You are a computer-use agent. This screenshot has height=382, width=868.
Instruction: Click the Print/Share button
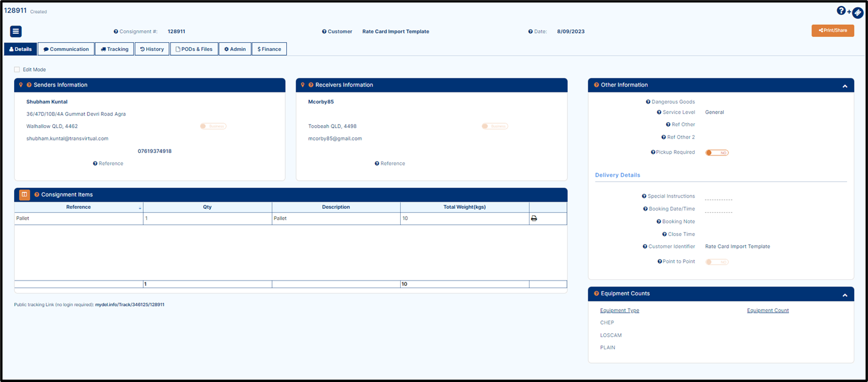tap(832, 30)
